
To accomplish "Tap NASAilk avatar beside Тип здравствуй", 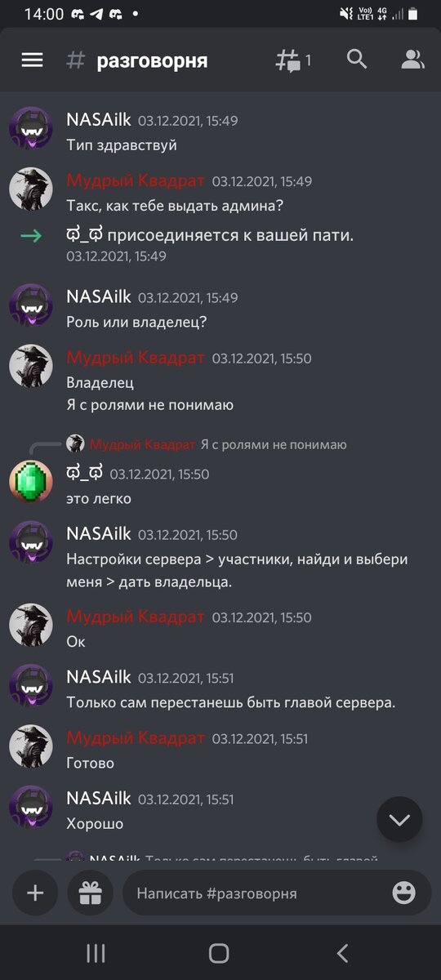I will pyautogui.click(x=31, y=128).
